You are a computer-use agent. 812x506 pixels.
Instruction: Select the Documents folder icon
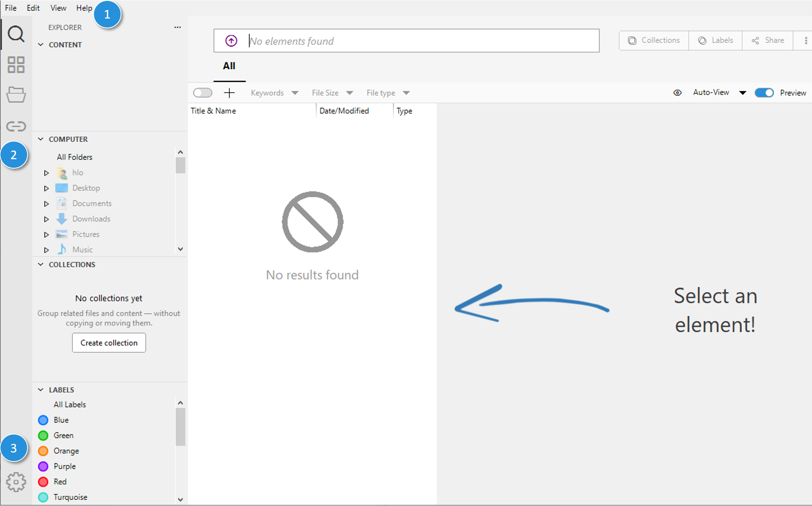tap(62, 203)
